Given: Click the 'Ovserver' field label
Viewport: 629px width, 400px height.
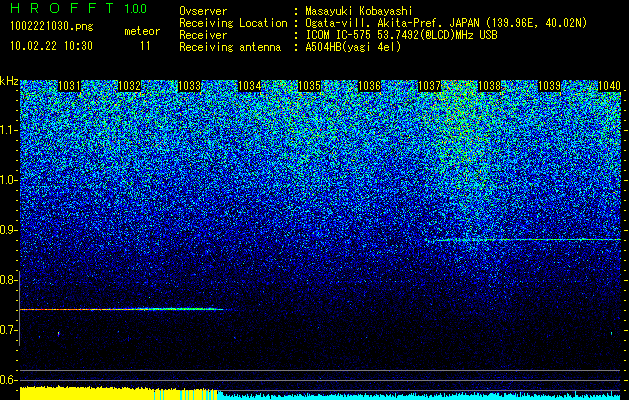Looking at the screenshot, I should click(203, 12).
